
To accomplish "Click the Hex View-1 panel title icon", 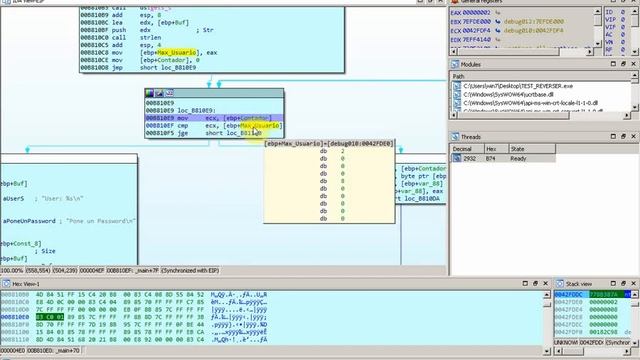I will click(x=6, y=284).
